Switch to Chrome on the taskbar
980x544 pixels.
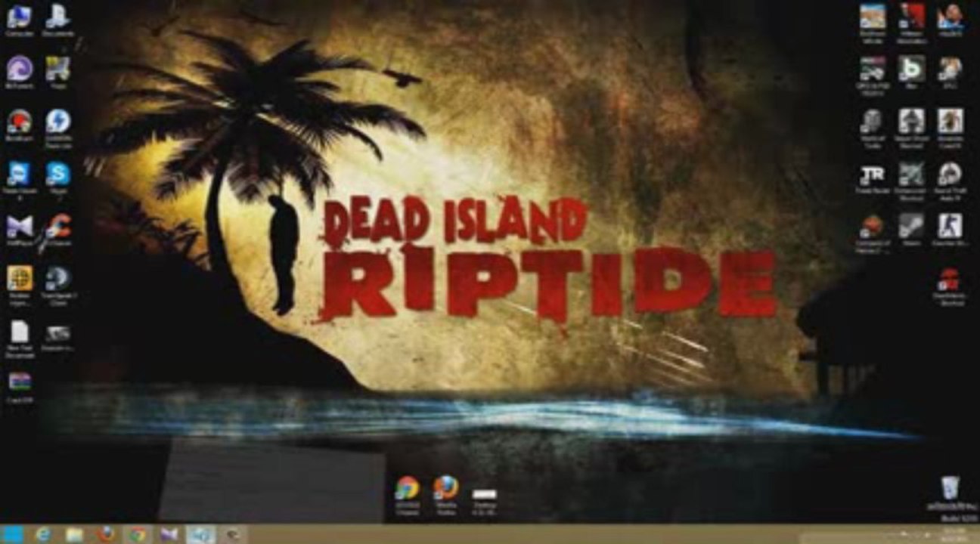(138, 534)
